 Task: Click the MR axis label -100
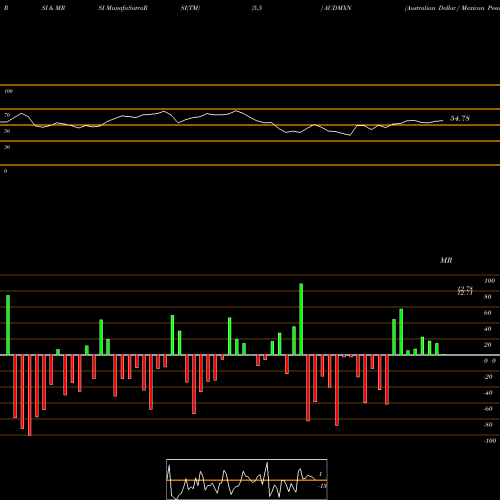click(x=490, y=441)
